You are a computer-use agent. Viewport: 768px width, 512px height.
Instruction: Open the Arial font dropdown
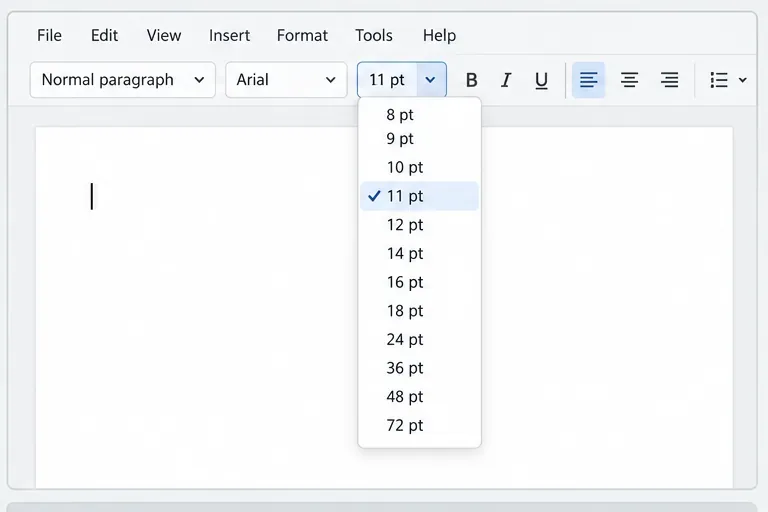286,80
